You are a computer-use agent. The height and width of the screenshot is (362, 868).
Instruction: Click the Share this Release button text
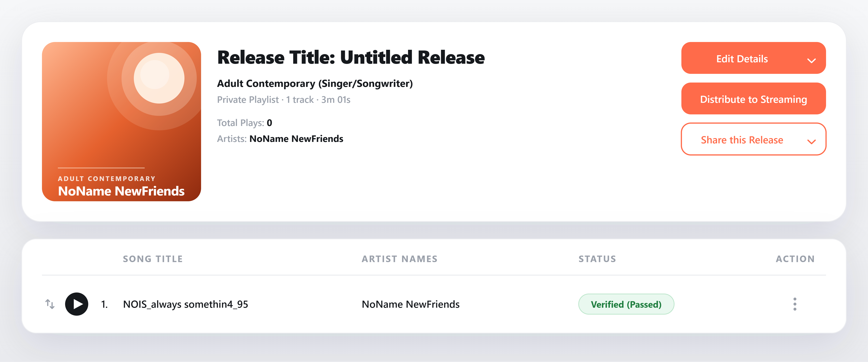[742, 140]
